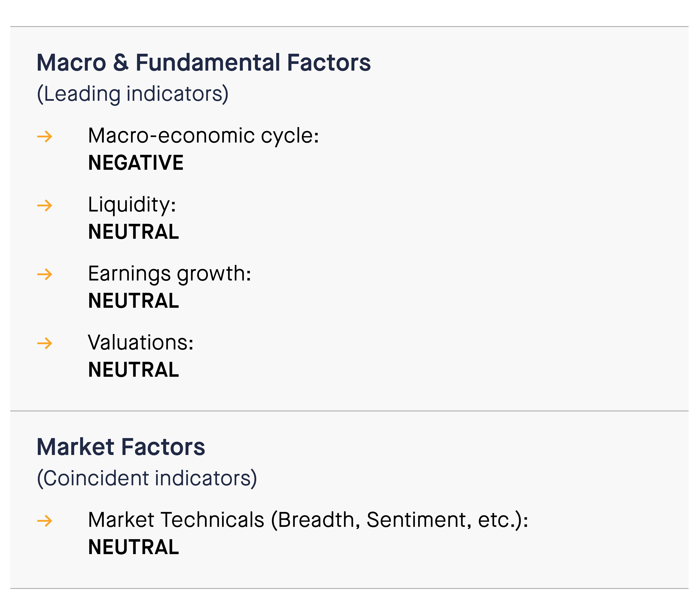
Task: Click the Macro-economic cycle label
Action: pyautogui.click(x=203, y=136)
